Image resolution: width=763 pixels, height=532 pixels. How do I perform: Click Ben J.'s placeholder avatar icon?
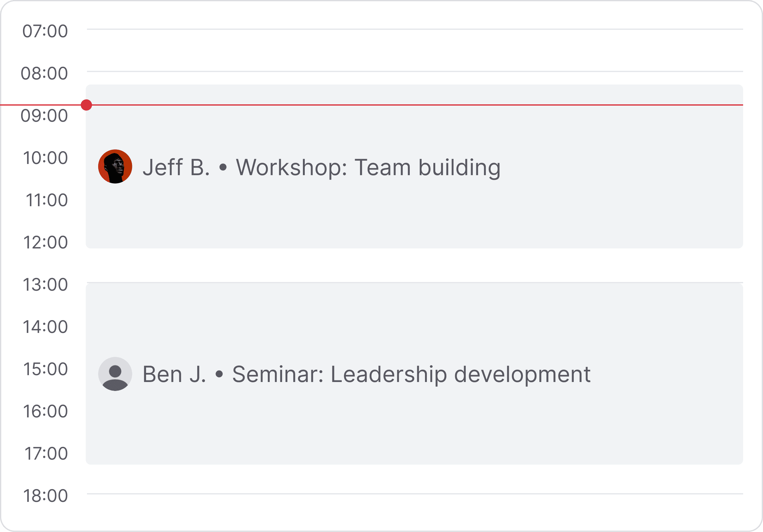point(115,374)
